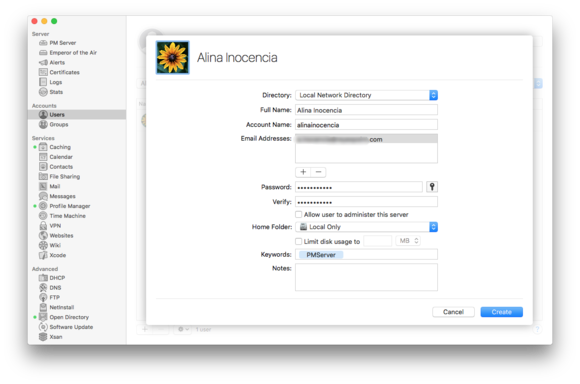Click the Create button
The height and width of the screenshot is (384, 580).
point(501,312)
